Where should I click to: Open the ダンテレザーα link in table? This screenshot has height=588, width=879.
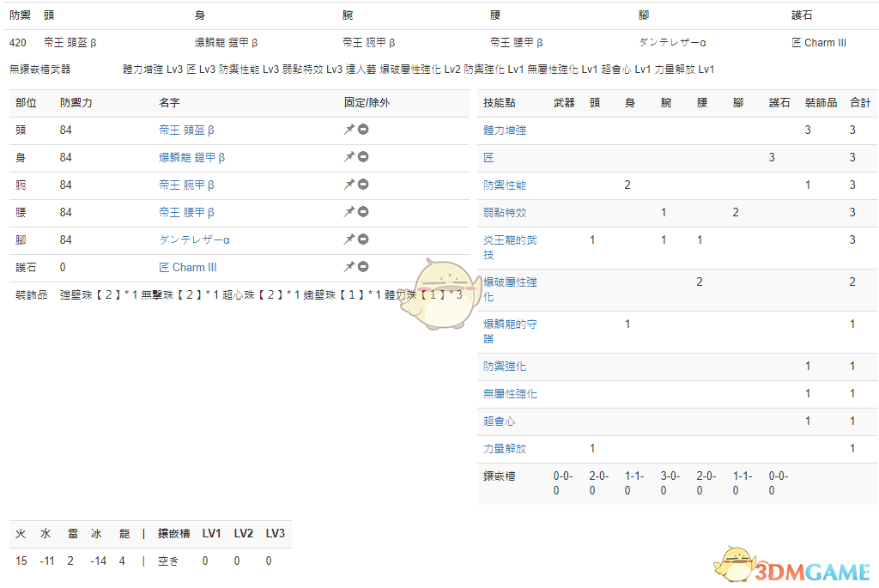pos(194,239)
